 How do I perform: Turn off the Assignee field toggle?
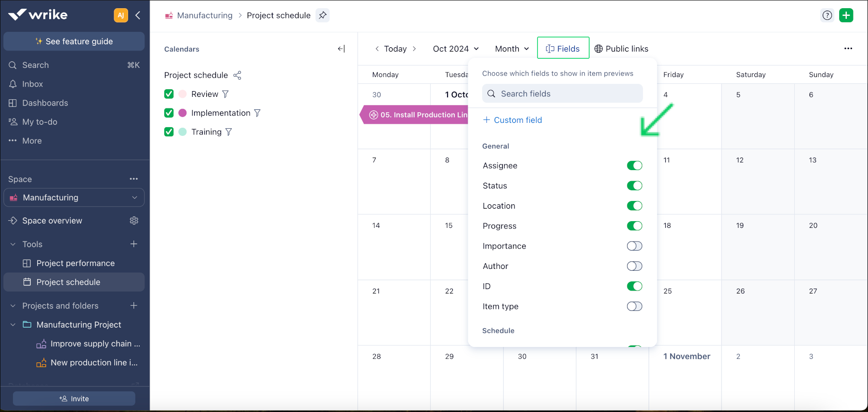[634, 166]
